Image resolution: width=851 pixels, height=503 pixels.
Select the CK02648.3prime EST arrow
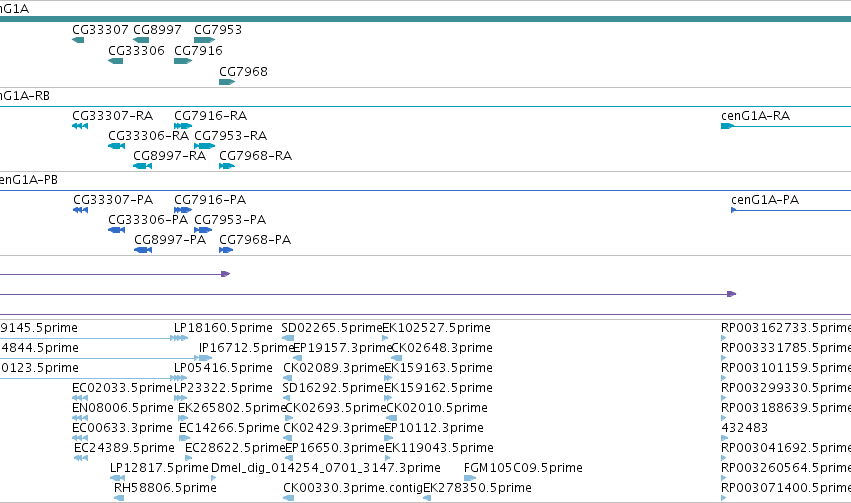click(x=397, y=358)
